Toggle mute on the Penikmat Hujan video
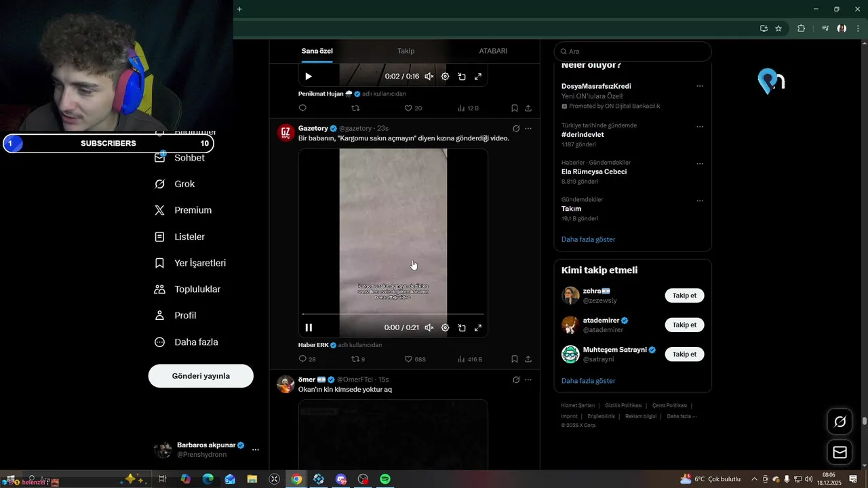This screenshot has width=868, height=488. [429, 77]
